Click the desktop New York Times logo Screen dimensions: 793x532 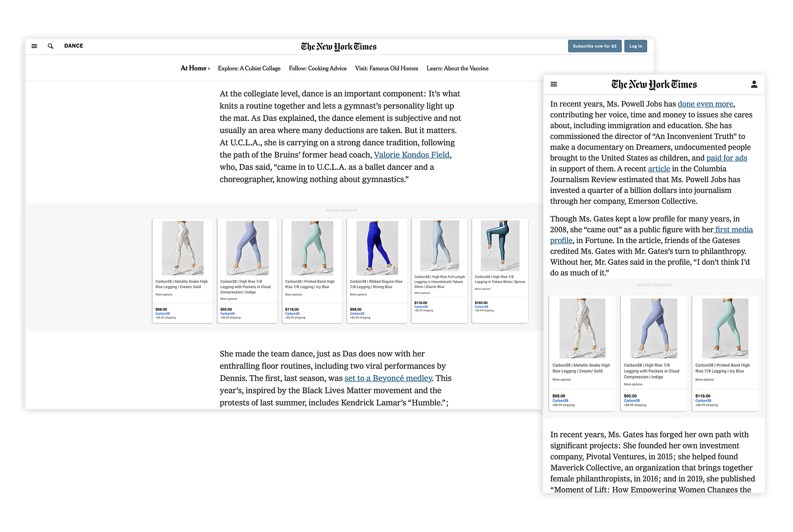pyautogui.click(x=339, y=47)
